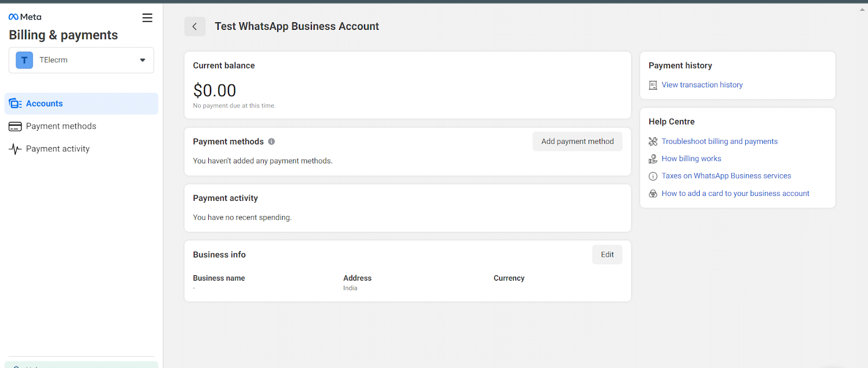Click the Payment methods card icon in sidebar
Screen dimensions: 868x368
click(15, 126)
